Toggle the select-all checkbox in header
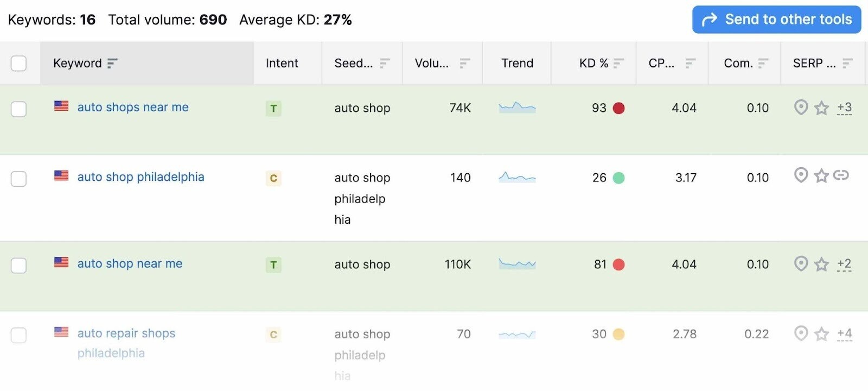Viewport: 868px width, 391px height. click(x=19, y=64)
